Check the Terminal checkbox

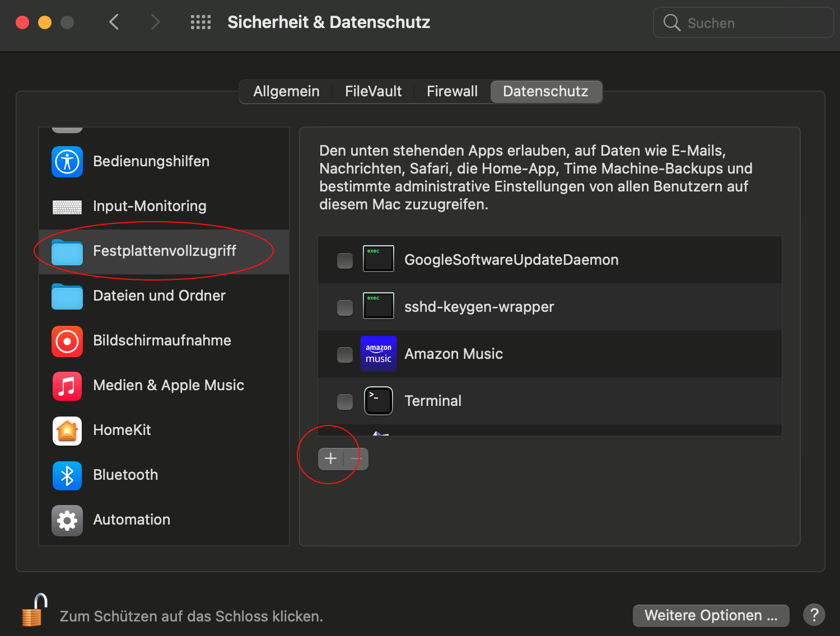tap(345, 401)
